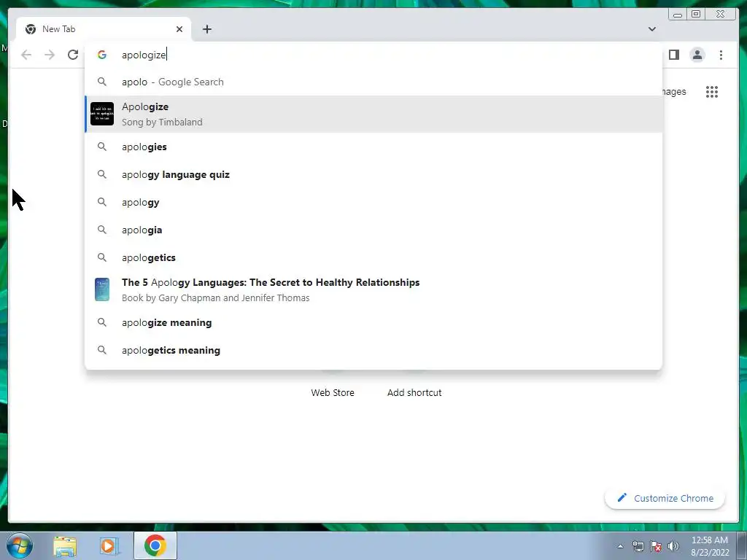Pick the 'apologia' suggestion
Image resolution: width=747 pixels, height=560 pixels.
tap(373, 230)
